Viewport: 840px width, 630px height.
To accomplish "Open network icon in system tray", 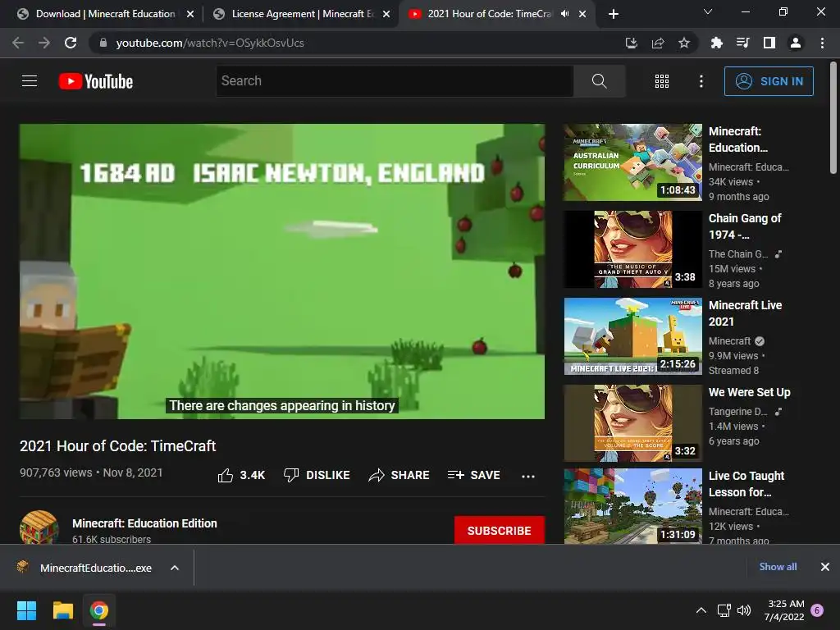I will [x=724, y=610].
